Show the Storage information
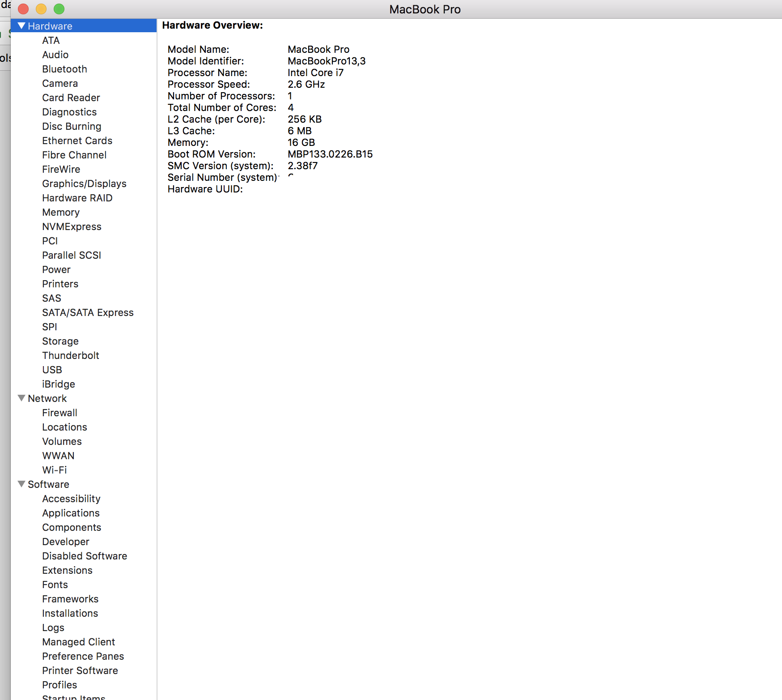Screen dimensions: 782x700 (x=60, y=341)
